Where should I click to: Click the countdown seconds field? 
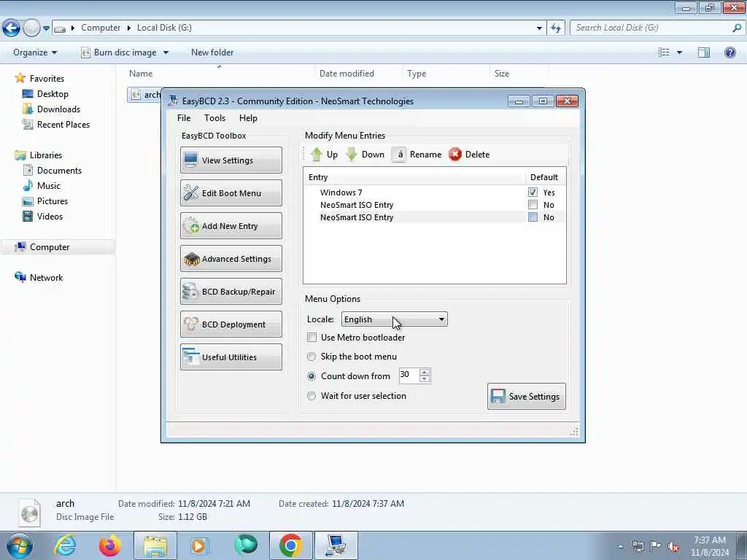pos(409,376)
